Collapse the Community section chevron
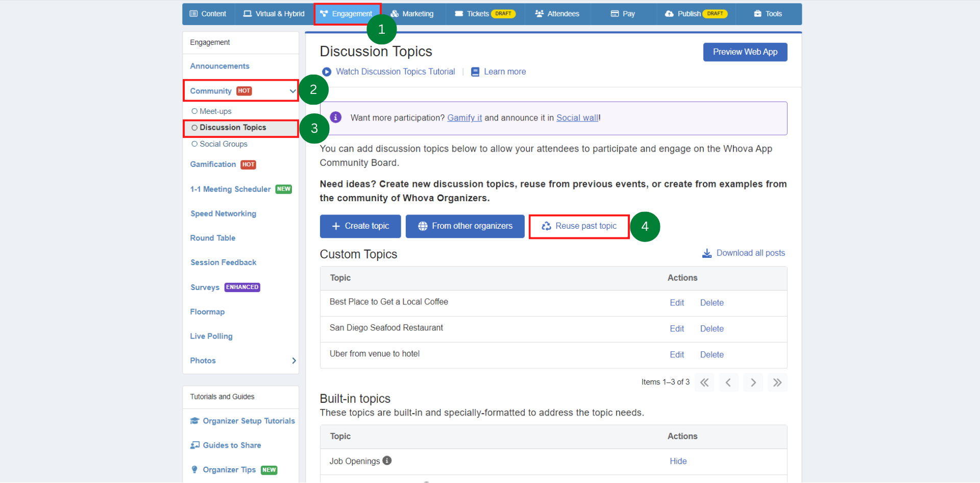Viewport: 980px width, 483px height. coord(292,91)
